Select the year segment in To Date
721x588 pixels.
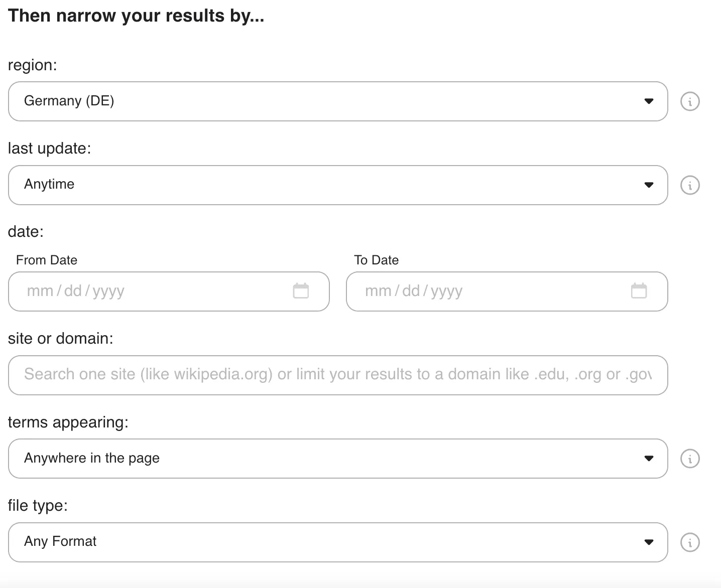click(446, 291)
